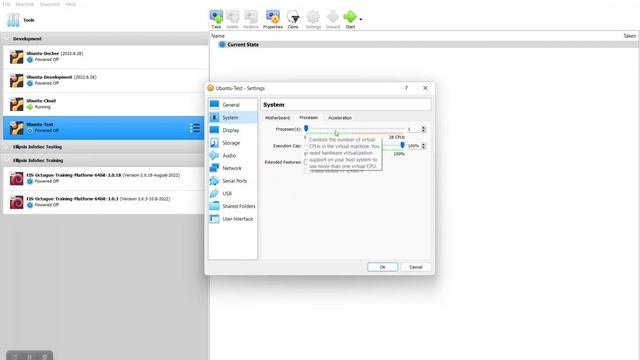Open Audio settings category
This screenshot has height=360, width=640.
(x=233, y=156)
